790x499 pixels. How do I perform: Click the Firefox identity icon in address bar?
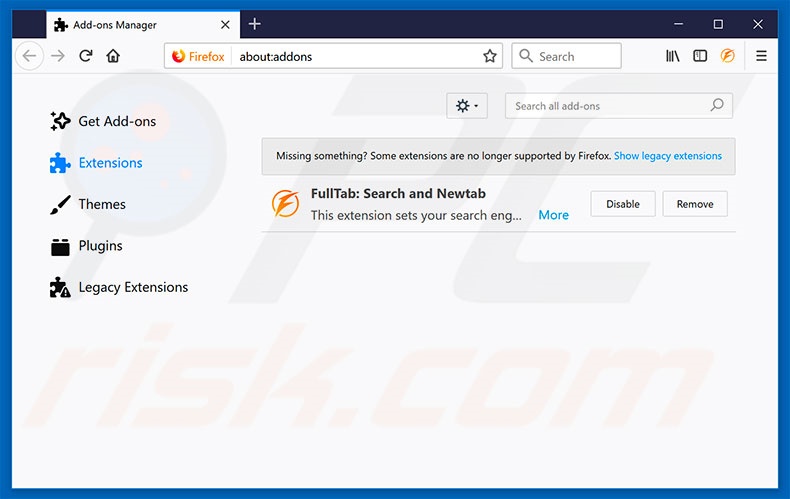click(198, 56)
